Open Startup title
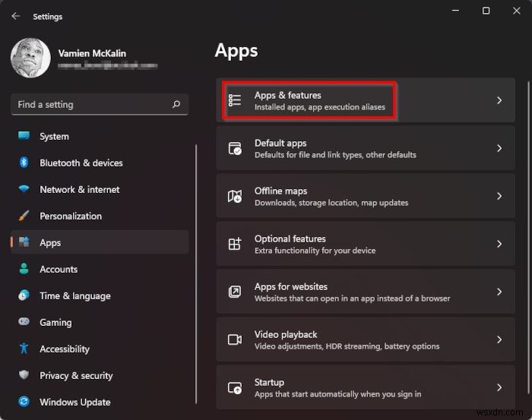The width and height of the screenshot is (532, 420). point(269,382)
